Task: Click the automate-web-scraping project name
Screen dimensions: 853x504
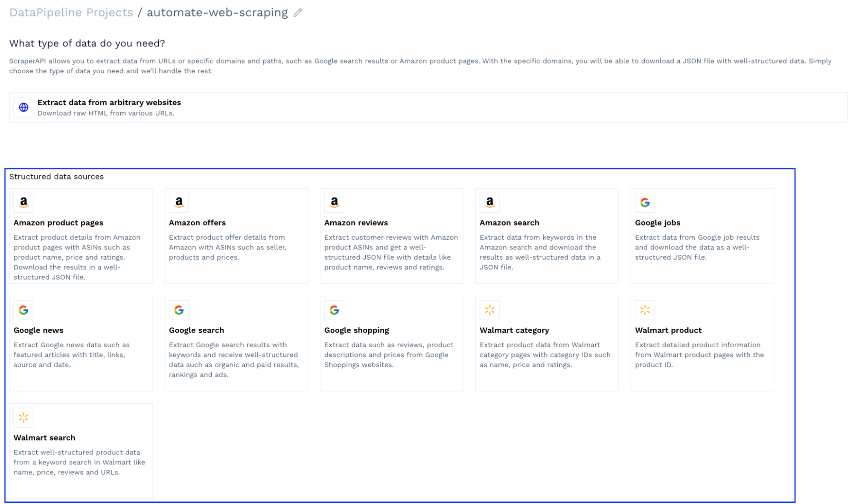Action: pos(217,13)
